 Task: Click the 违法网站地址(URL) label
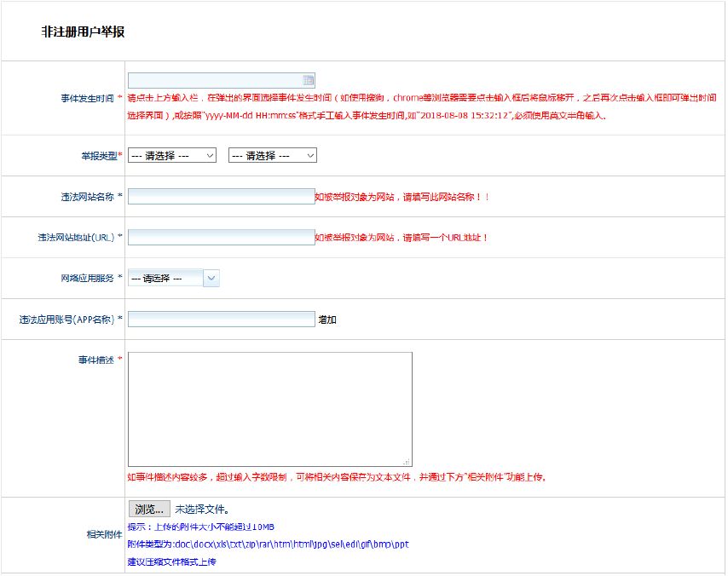pos(76,238)
